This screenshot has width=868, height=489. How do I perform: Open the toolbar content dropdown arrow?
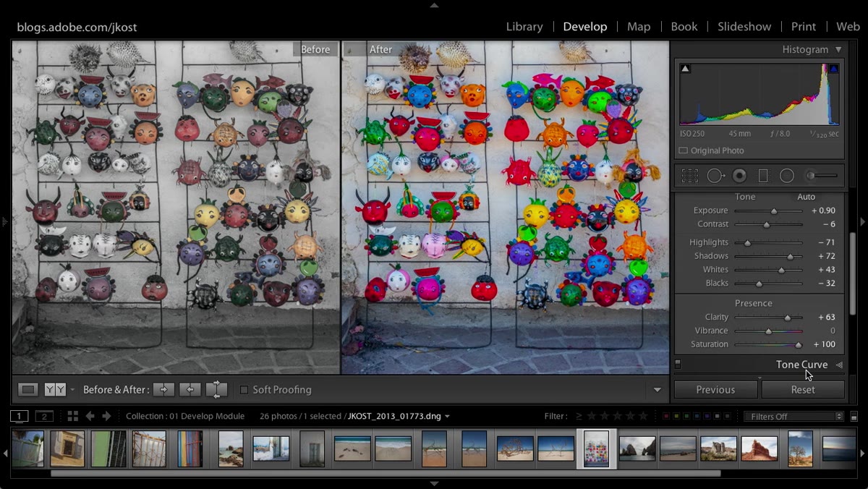tap(657, 390)
